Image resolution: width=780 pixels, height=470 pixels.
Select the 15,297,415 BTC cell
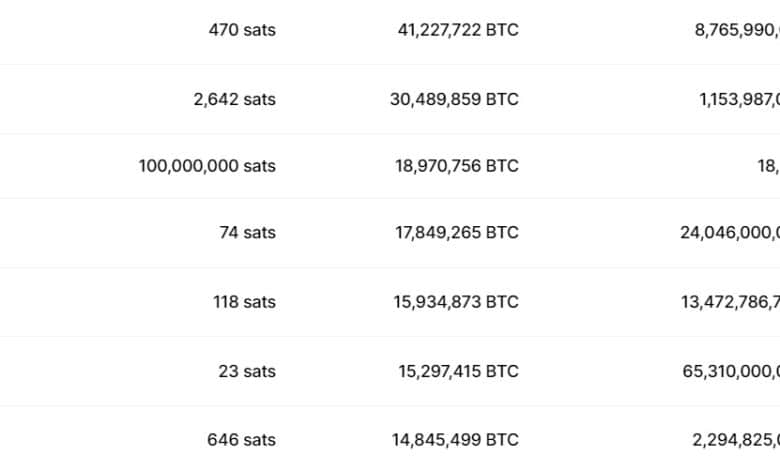click(x=458, y=371)
